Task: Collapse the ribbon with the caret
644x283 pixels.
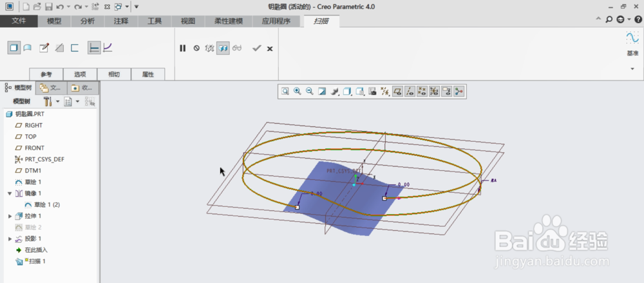Action: (599, 19)
